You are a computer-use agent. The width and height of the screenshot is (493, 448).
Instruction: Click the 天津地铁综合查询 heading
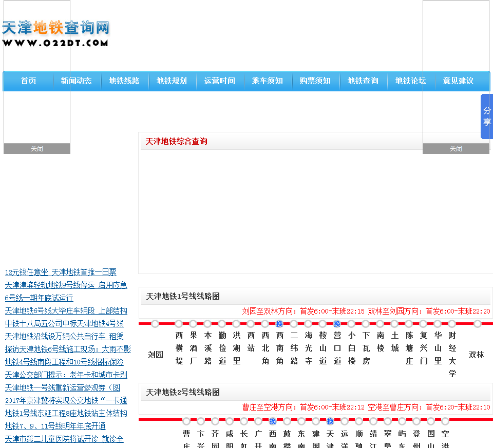176,141
